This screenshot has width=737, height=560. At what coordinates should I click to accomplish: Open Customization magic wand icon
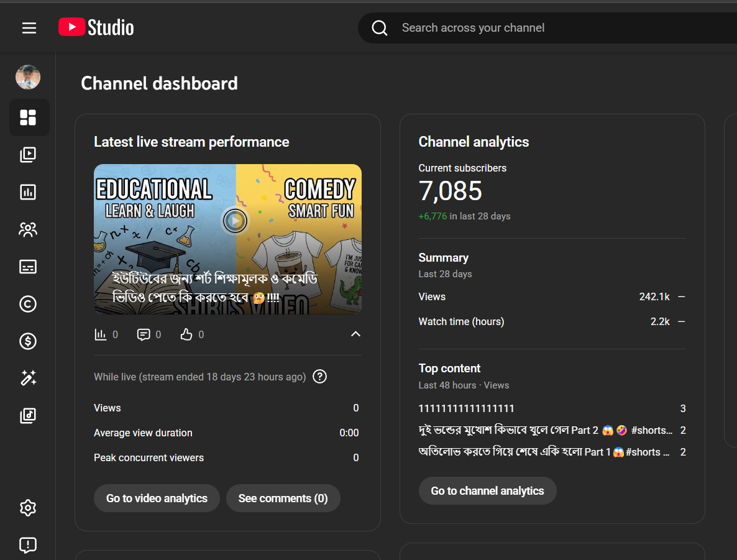28,378
